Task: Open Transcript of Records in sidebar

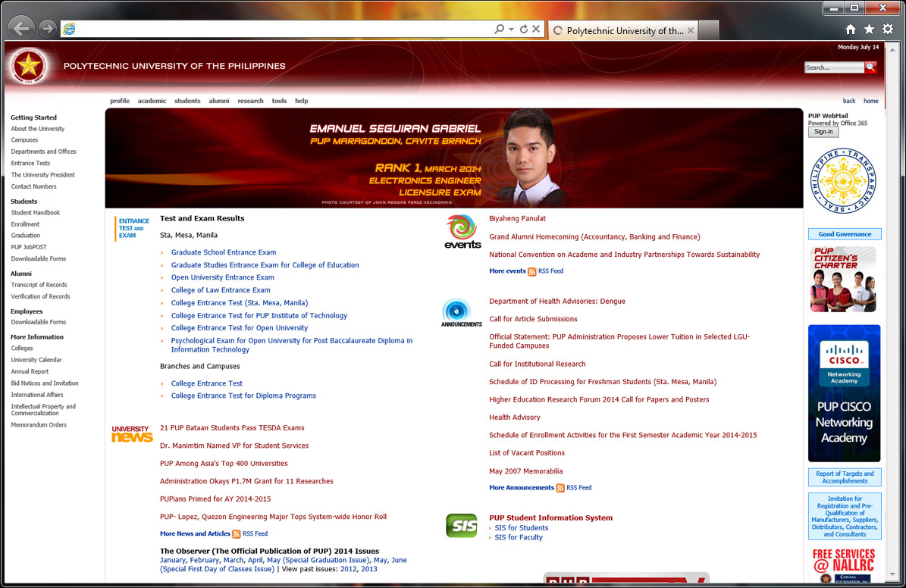Action: pos(39,285)
